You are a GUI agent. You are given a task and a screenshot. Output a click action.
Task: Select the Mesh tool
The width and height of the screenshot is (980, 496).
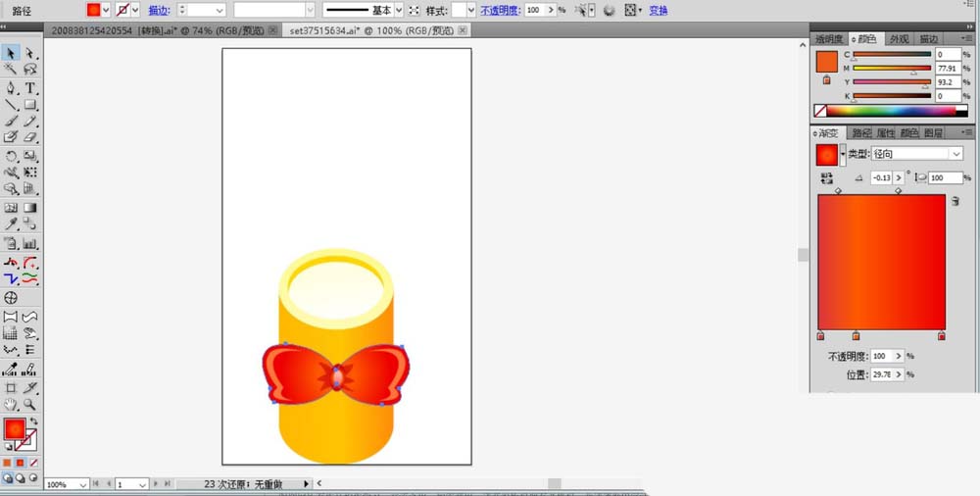tap(11, 208)
